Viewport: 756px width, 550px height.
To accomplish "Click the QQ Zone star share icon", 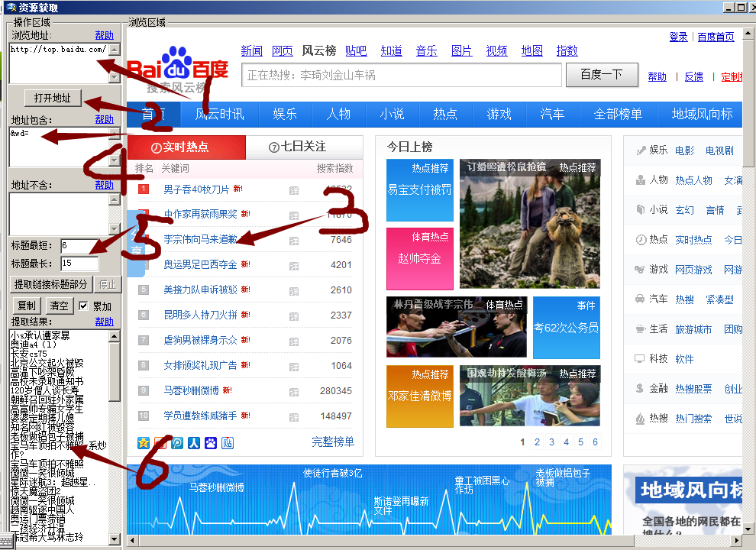I will click(144, 442).
